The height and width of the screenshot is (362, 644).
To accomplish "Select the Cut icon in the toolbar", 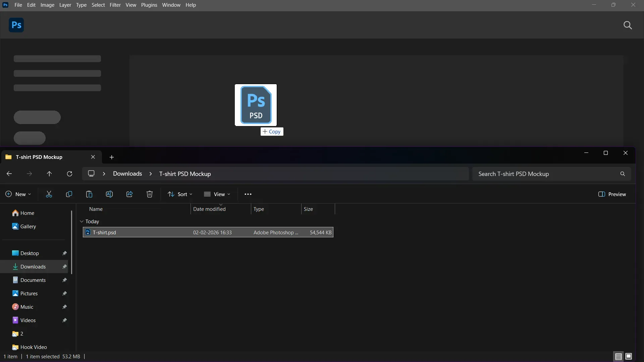I will point(49,194).
